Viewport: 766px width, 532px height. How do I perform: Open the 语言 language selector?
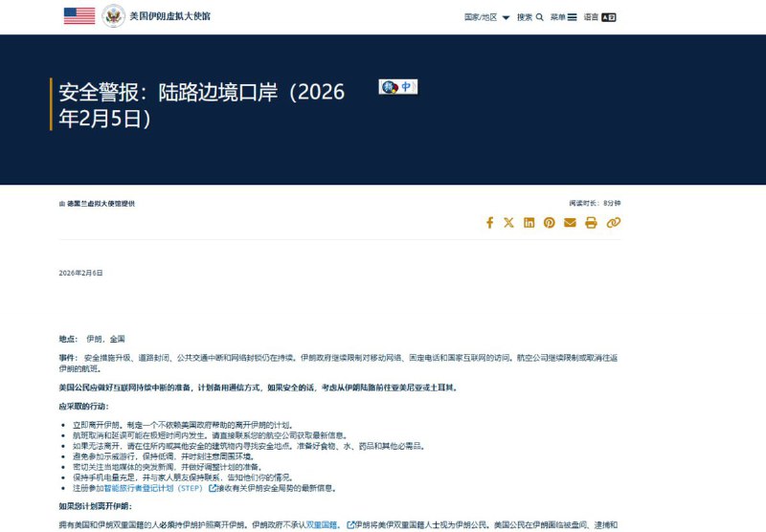point(599,17)
